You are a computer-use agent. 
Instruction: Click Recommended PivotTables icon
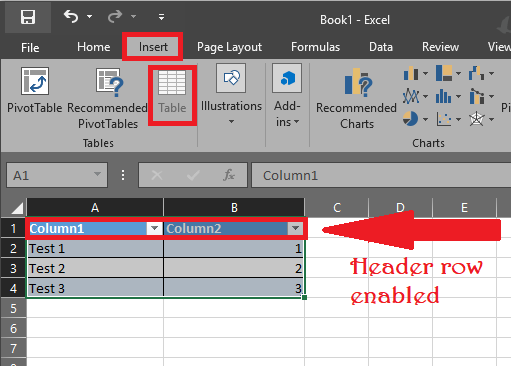pos(110,82)
